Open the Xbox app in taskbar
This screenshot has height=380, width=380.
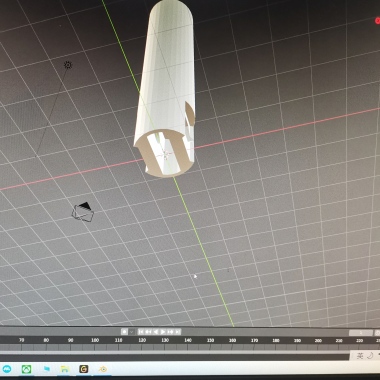point(26,369)
